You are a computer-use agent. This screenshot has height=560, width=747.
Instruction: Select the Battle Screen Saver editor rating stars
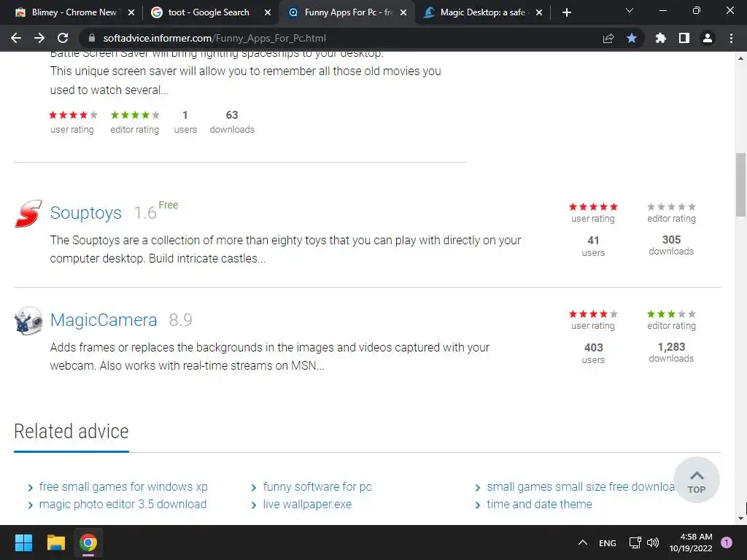point(135,114)
